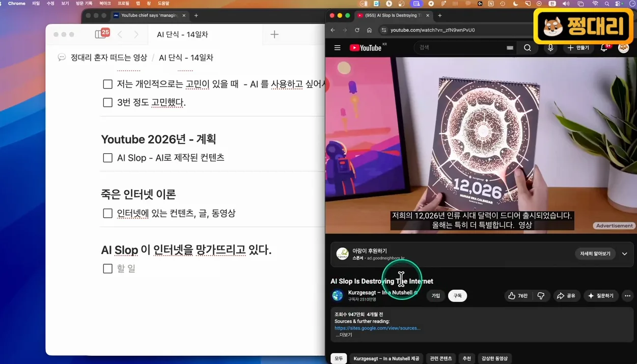Open the Chrome '수정' menu

pos(50,4)
